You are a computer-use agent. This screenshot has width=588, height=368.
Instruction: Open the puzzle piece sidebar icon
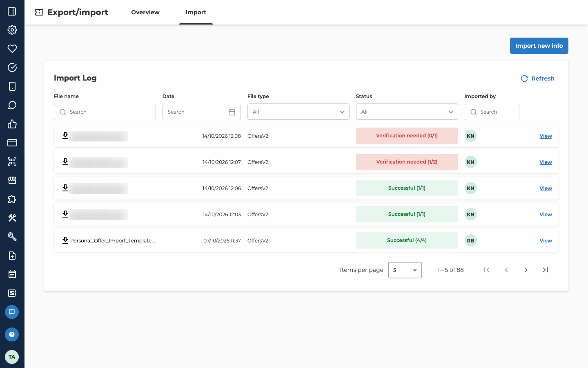pyautogui.click(x=12, y=199)
